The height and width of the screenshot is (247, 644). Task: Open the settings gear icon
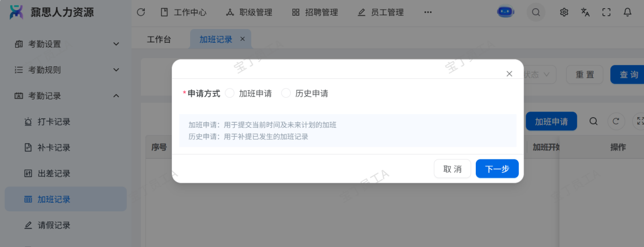pos(564,12)
